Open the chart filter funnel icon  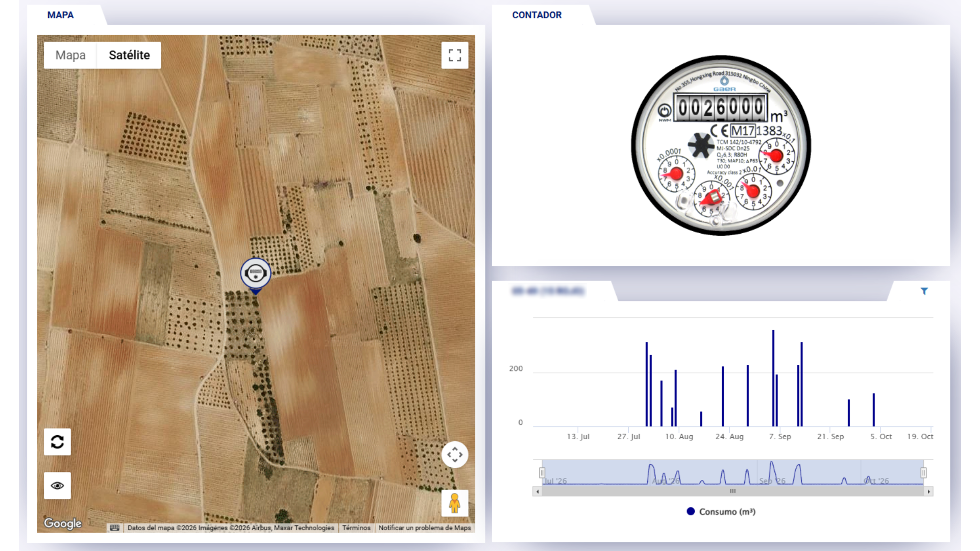(924, 291)
